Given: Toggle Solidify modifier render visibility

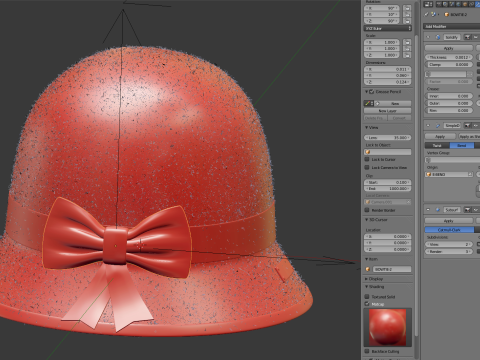Looking at the screenshot, I should click(x=468, y=37).
